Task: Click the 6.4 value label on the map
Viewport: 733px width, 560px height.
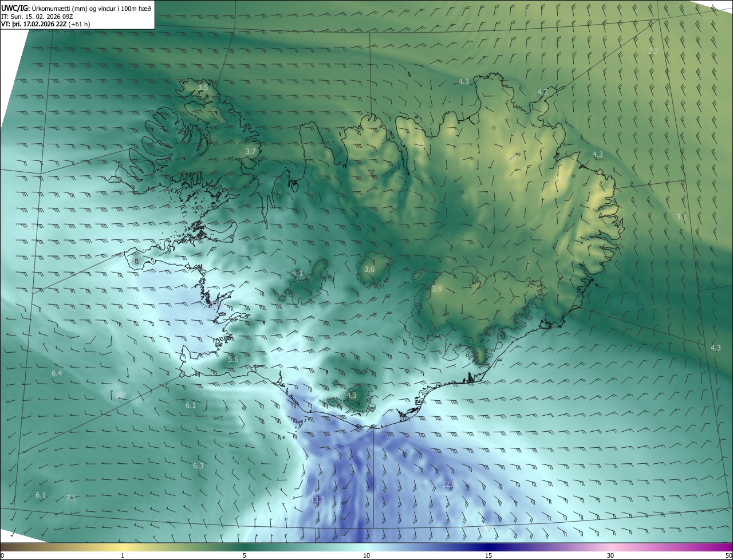Action: coord(57,373)
